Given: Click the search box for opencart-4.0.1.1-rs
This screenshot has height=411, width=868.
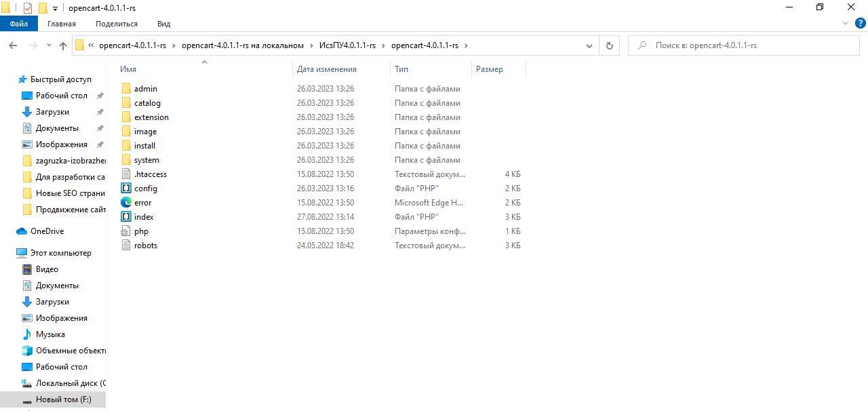Looking at the screenshot, I should pyautogui.click(x=746, y=45).
